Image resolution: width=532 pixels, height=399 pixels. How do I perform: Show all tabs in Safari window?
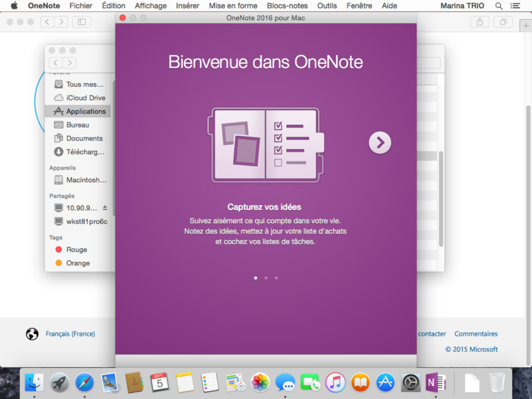pos(503,22)
